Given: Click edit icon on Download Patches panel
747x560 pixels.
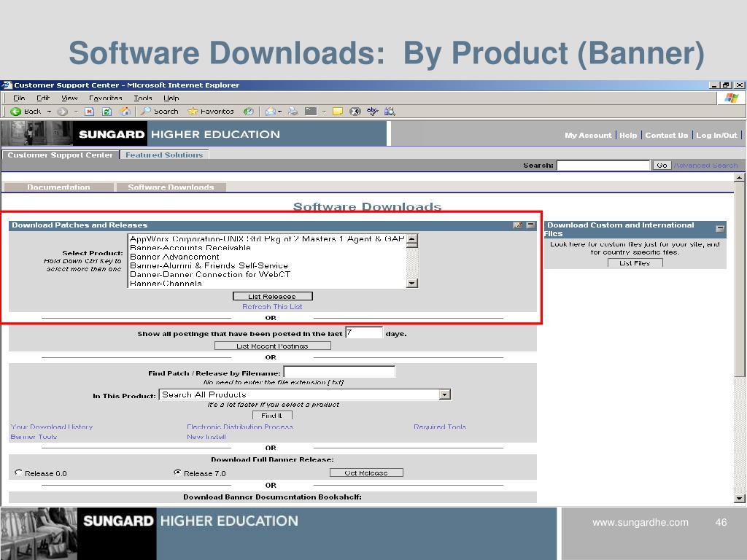Looking at the screenshot, I should tap(518, 225).
